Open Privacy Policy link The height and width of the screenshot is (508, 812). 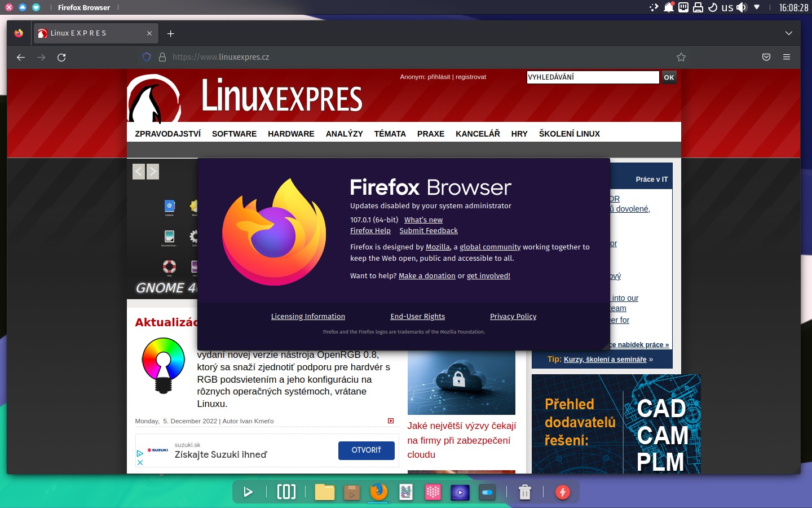(x=513, y=317)
